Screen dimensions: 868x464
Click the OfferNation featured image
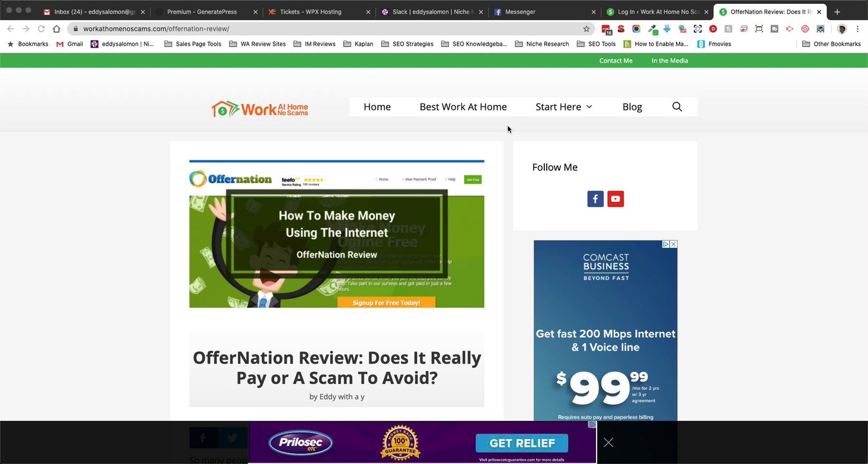point(337,234)
